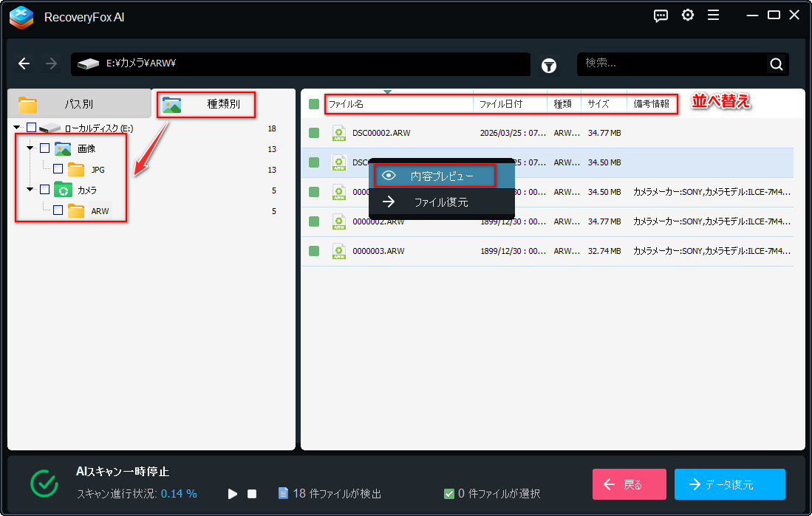
Task: Click the E:¥カメラ¥ARW¥ path field
Action: (301, 63)
